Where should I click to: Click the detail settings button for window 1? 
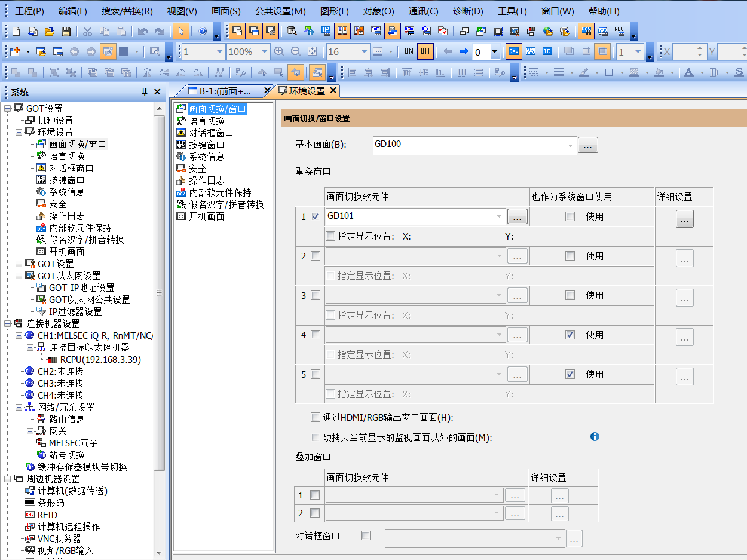point(684,219)
